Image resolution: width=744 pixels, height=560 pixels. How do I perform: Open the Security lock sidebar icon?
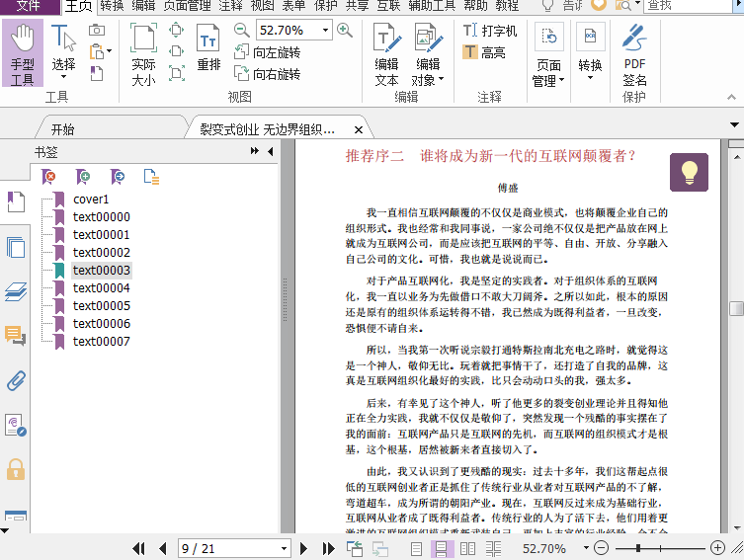(16, 469)
